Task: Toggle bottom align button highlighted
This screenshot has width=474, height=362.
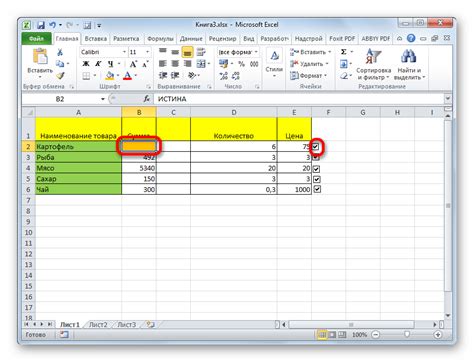Action: (x=187, y=52)
